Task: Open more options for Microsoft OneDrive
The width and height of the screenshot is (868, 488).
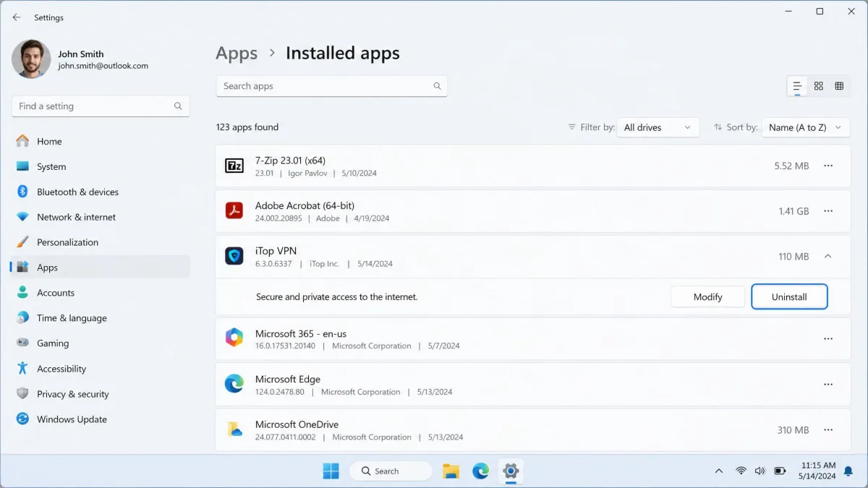Action: (x=828, y=429)
